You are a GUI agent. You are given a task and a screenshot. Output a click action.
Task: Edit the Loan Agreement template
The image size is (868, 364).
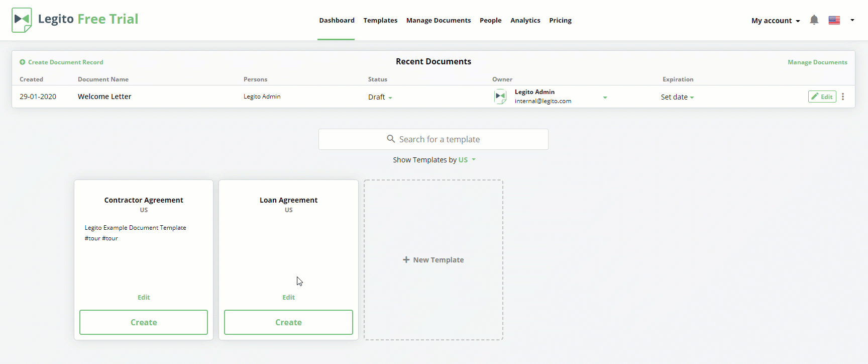click(x=288, y=298)
